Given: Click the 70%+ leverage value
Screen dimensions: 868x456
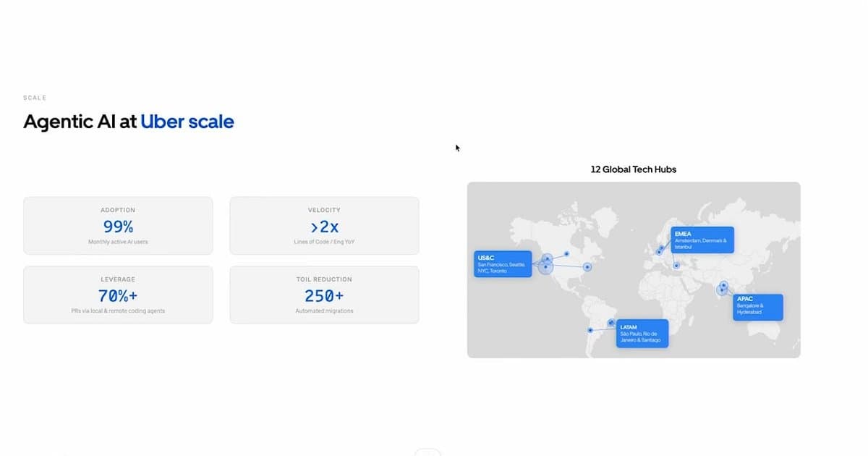Looking at the screenshot, I should pos(118,295).
